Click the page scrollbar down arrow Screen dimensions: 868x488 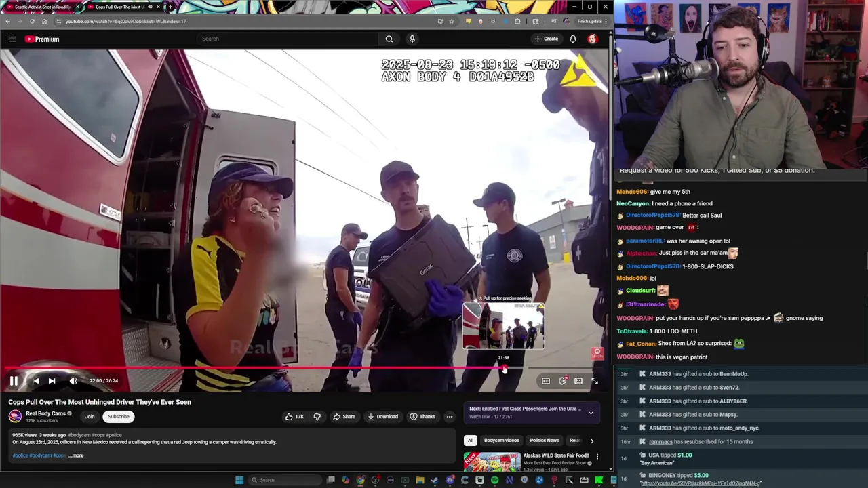click(x=611, y=468)
